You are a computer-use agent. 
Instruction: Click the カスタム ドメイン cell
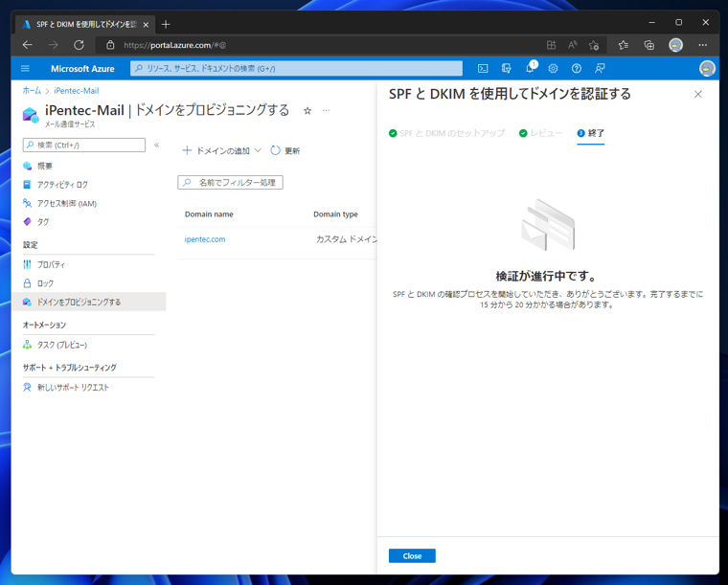[x=347, y=239]
